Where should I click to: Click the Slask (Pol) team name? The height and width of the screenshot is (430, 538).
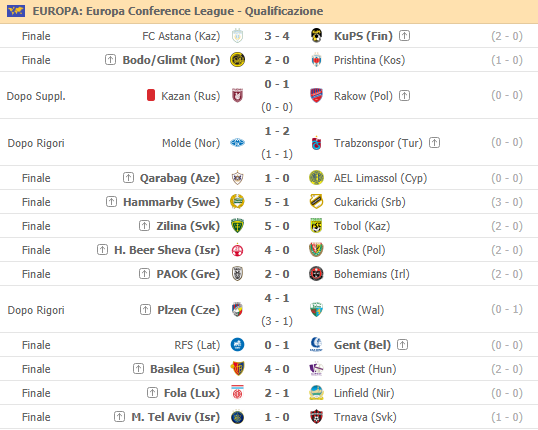tap(360, 250)
